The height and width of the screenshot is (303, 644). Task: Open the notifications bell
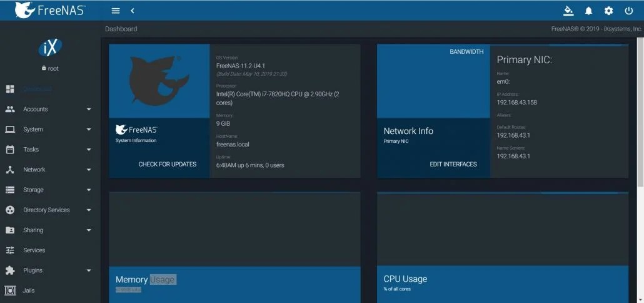[588, 11]
